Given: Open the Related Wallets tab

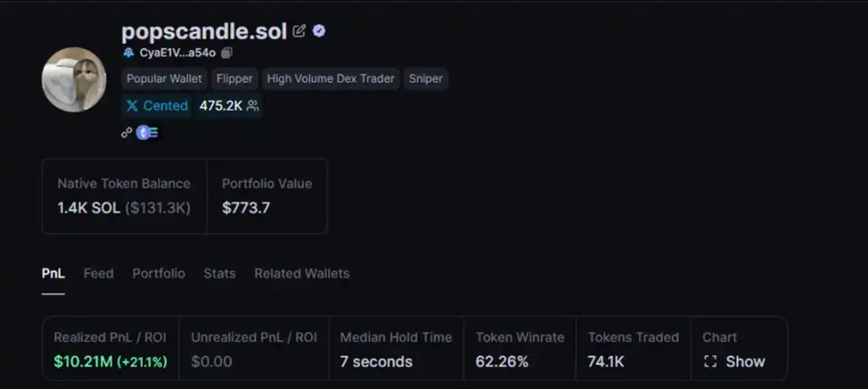Looking at the screenshot, I should (302, 274).
